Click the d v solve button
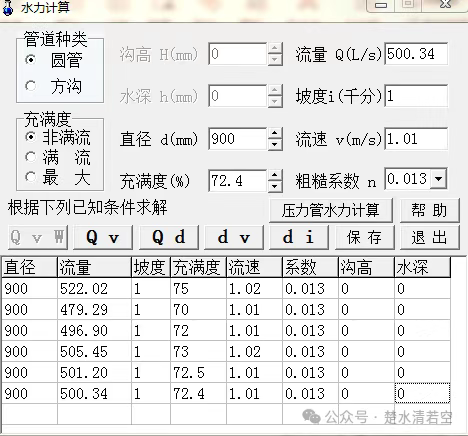The height and width of the screenshot is (436, 468). (234, 237)
